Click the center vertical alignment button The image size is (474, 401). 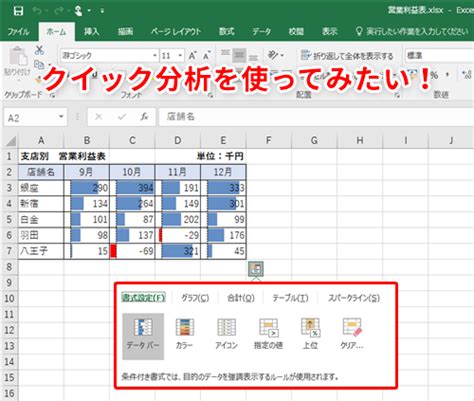239,55
